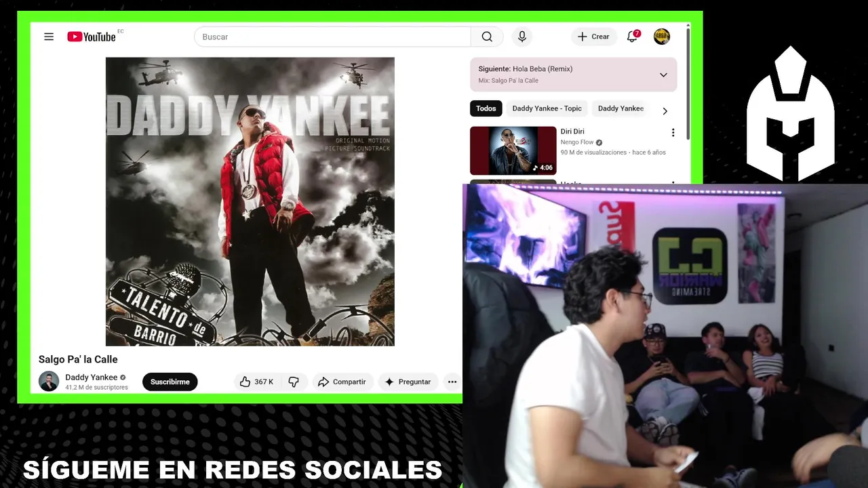Open the Nengo Flow channel link
868x488 pixels.
577,142
